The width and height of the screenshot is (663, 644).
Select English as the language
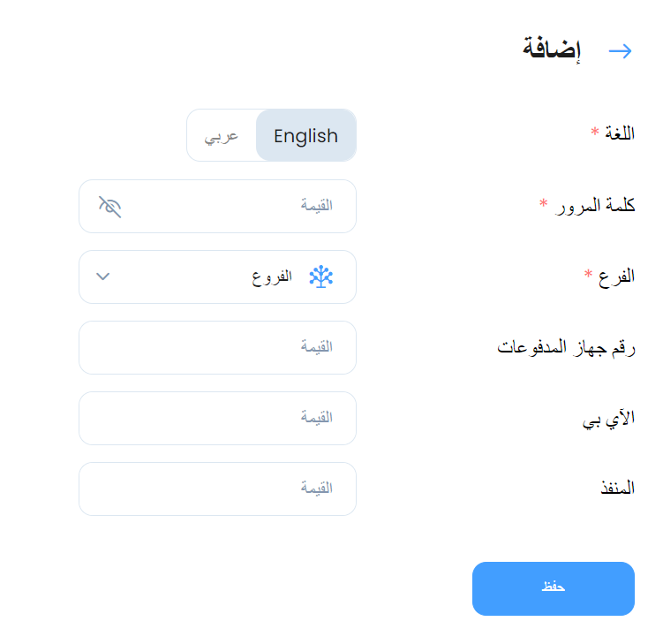(x=305, y=135)
